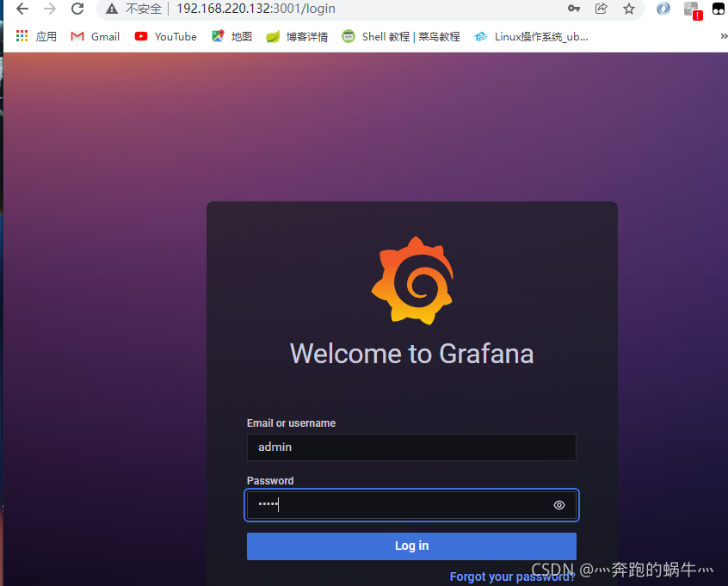The height and width of the screenshot is (586, 728).
Task: Reload the page with the refresh arrow
Action: 77,9
